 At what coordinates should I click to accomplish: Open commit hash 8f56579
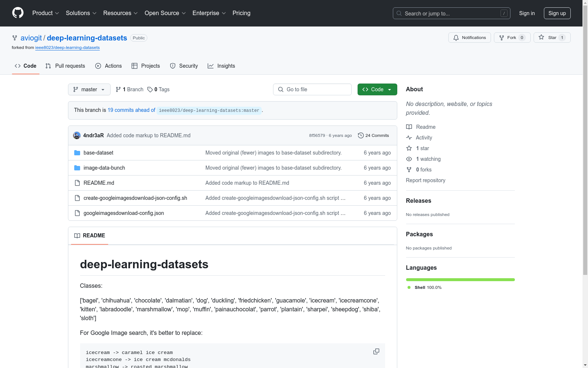click(317, 135)
